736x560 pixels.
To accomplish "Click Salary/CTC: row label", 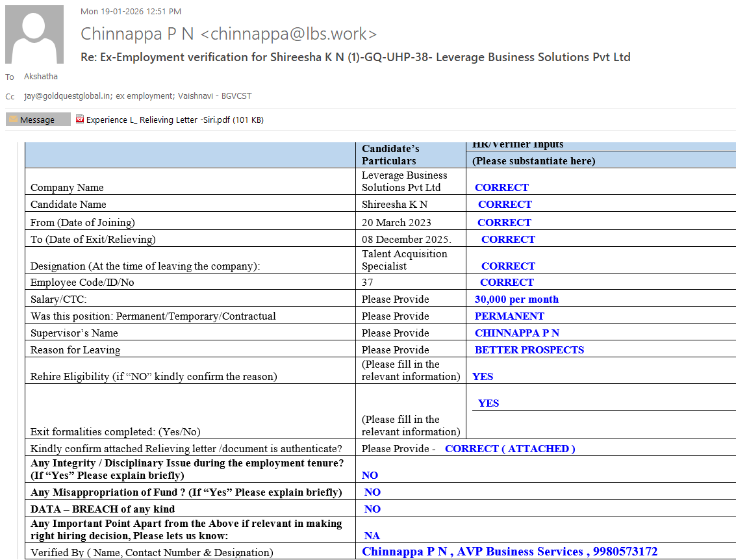I will point(58,299).
